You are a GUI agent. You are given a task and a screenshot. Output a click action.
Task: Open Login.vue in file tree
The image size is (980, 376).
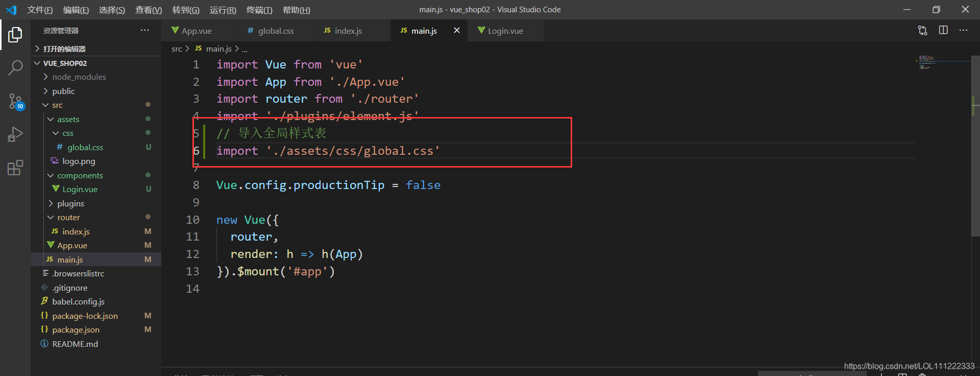coord(96,190)
